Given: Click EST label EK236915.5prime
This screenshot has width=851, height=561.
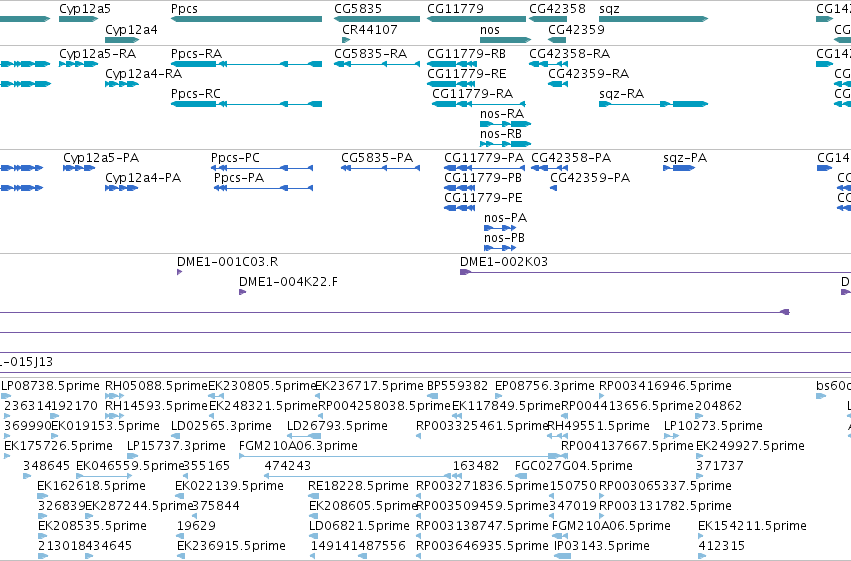Looking at the screenshot, I should pyautogui.click(x=231, y=546).
